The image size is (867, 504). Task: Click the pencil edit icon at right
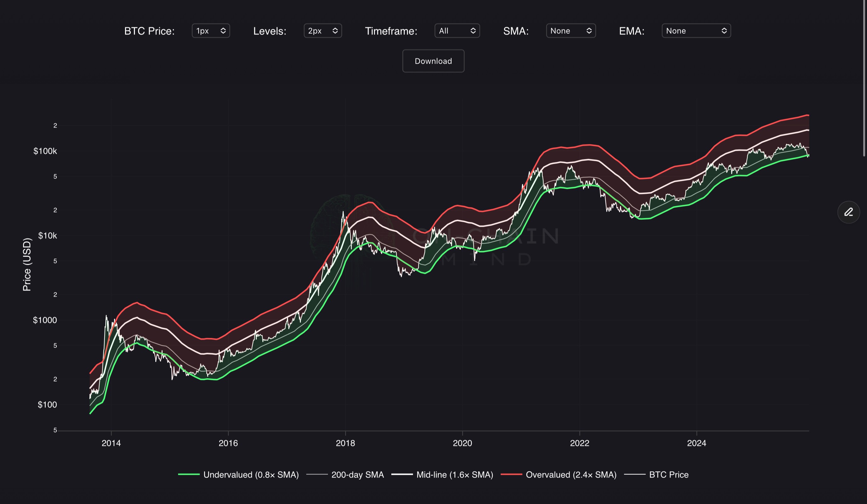coord(848,212)
